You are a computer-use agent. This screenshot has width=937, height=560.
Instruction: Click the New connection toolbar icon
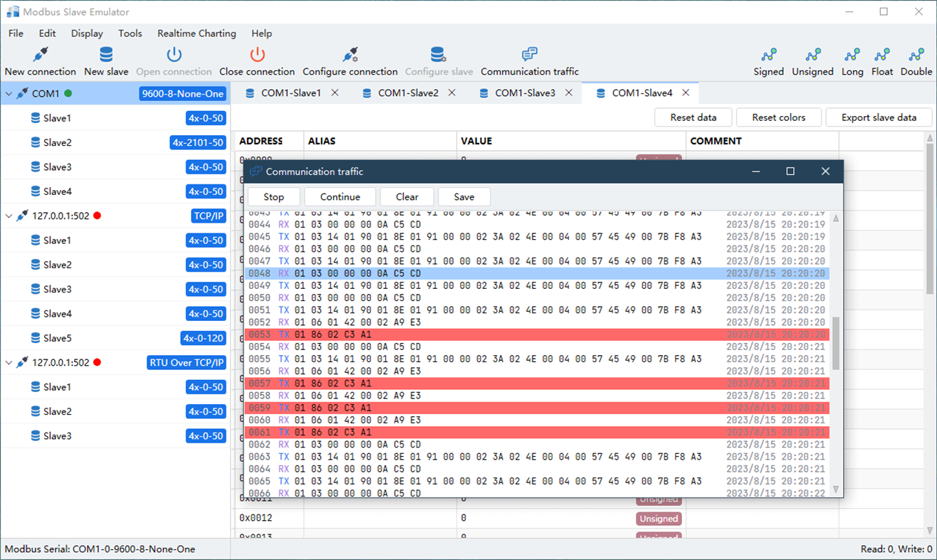click(x=41, y=55)
